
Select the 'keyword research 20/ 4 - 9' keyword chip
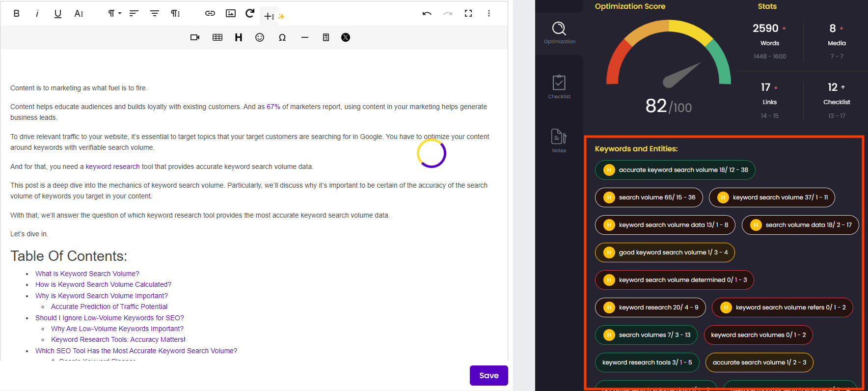[x=651, y=307]
